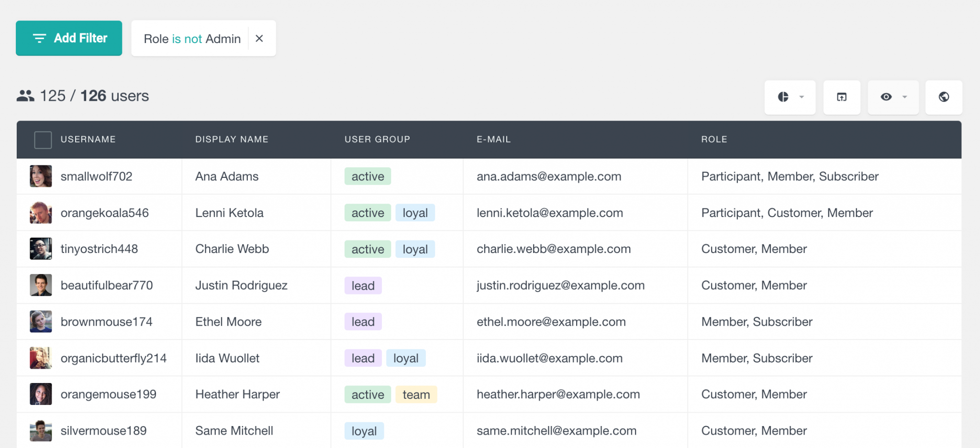This screenshot has width=980, height=448.
Task: Click the eye icon for column visibility
Action: [886, 97]
